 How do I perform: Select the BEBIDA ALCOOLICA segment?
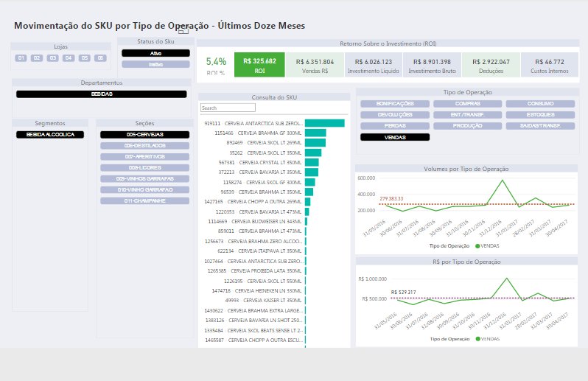(50, 134)
